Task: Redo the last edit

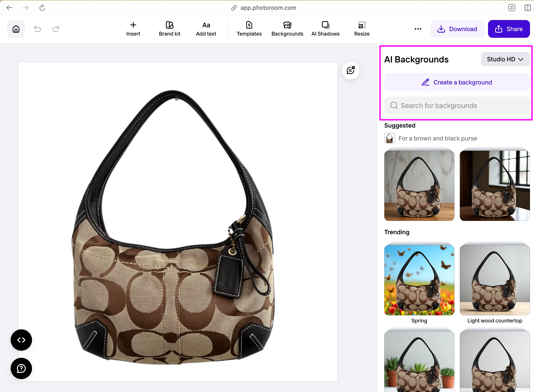Action: click(x=56, y=29)
